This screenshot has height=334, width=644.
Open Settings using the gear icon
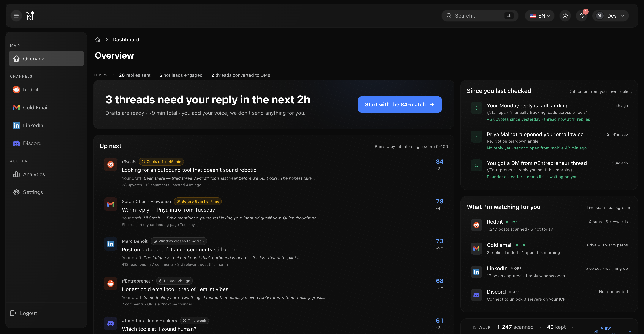16,192
